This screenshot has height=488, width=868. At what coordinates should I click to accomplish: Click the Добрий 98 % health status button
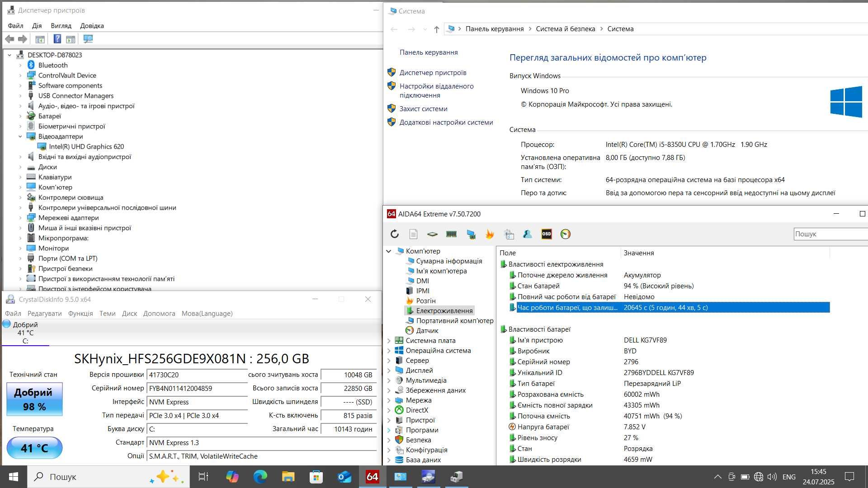[34, 399]
